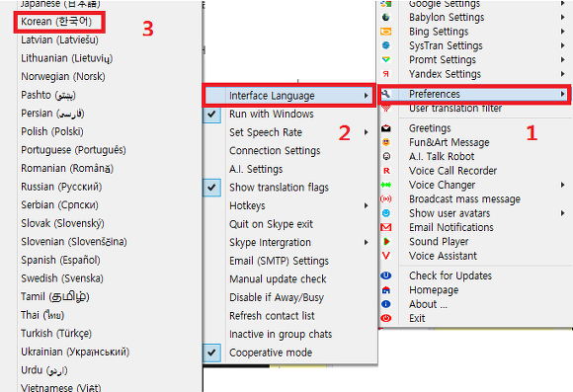Click the Homepage house icon
Screen dimensions: 573x392
[386, 289]
